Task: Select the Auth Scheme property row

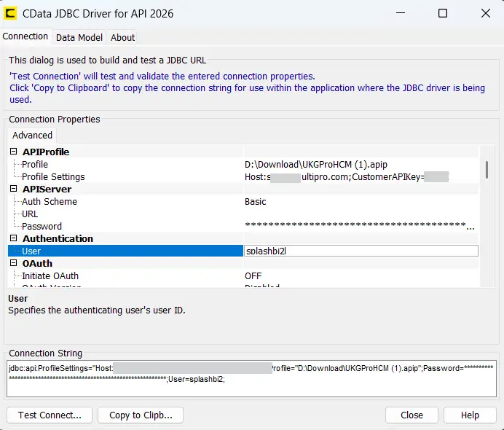Action: pyautogui.click(x=243, y=201)
